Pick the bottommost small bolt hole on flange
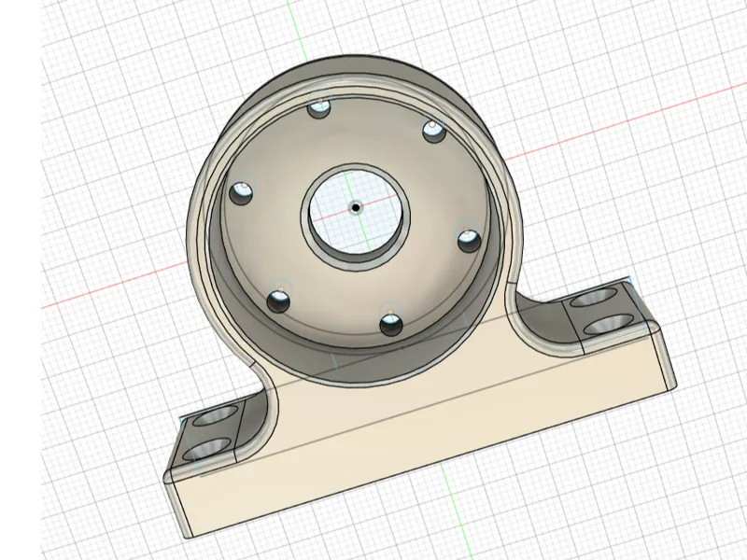Screen dimensions: 747x560 click(x=391, y=325)
